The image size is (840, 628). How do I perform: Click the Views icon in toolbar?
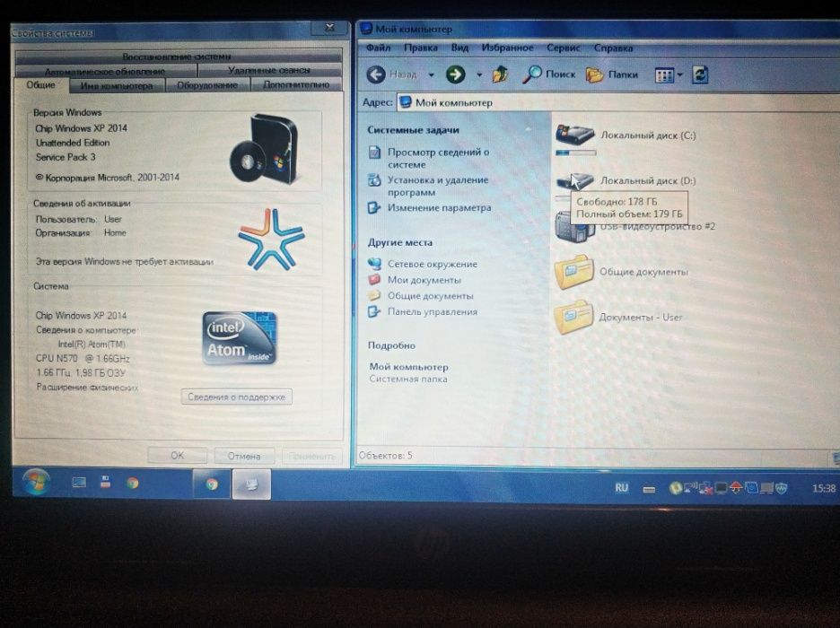click(x=664, y=75)
